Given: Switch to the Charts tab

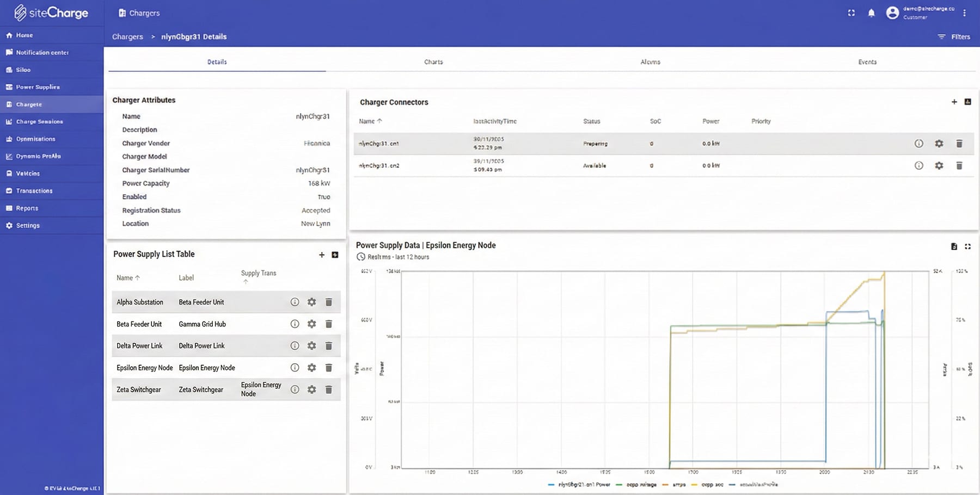Looking at the screenshot, I should (433, 62).
